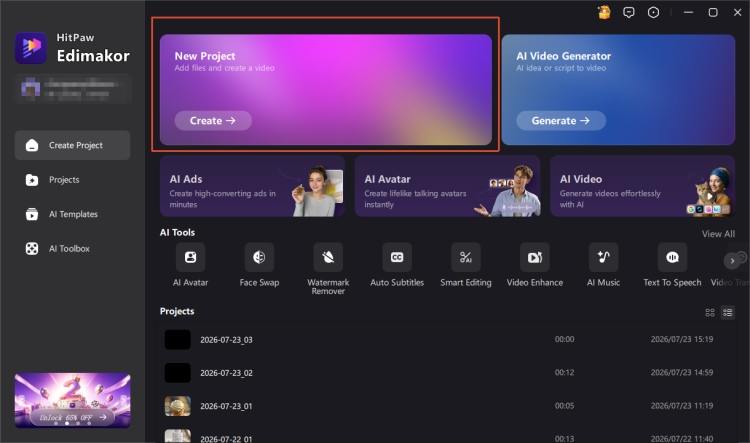Open AI Toolbox in the sidebar

point(72,249)
